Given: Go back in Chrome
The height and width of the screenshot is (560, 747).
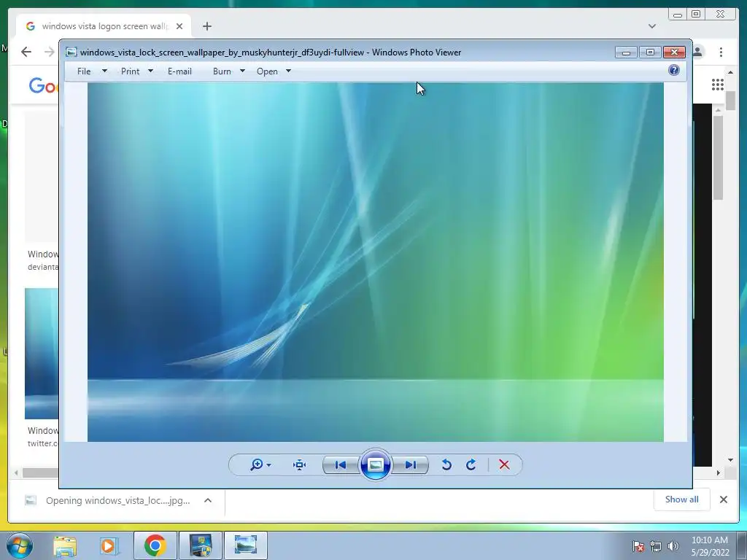Looking at the screenshot, I should pos(26,52).
